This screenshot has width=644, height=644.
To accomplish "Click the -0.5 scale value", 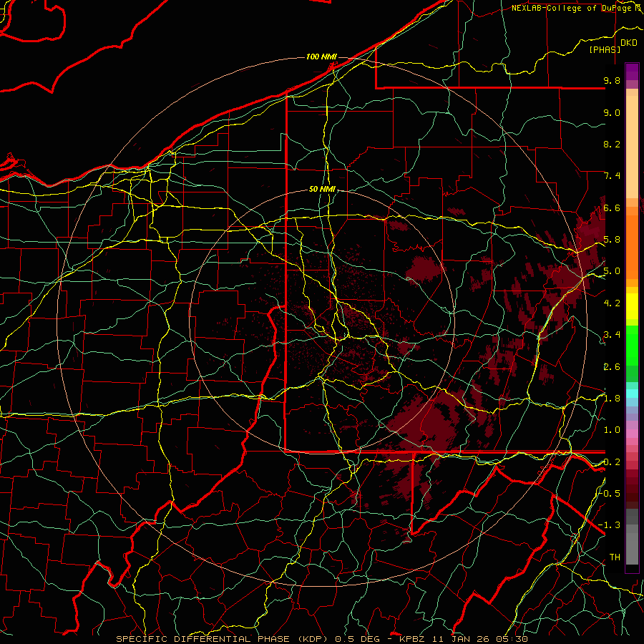I will point(610,494).
